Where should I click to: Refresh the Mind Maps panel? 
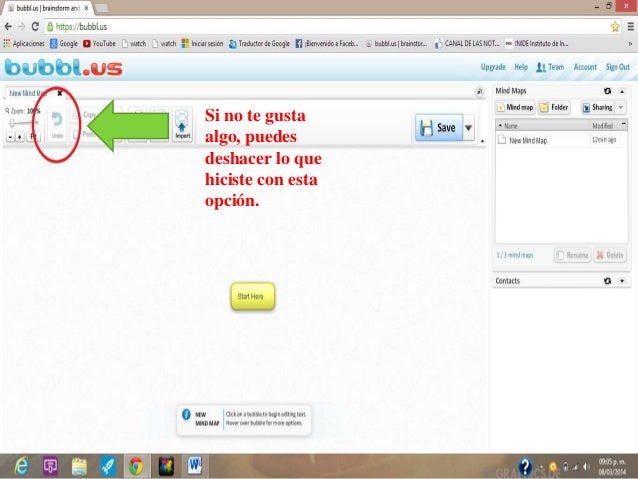coord(607,91)
